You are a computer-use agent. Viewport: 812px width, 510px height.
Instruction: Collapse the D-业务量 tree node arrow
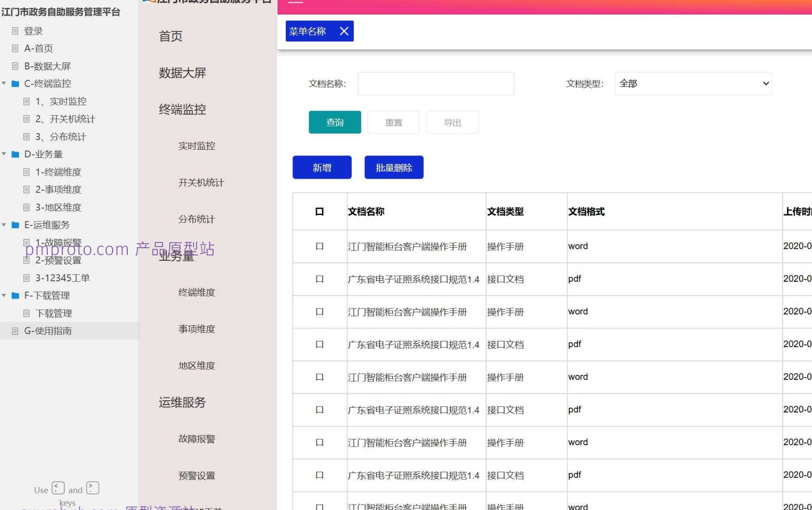(x=4, y=154)
